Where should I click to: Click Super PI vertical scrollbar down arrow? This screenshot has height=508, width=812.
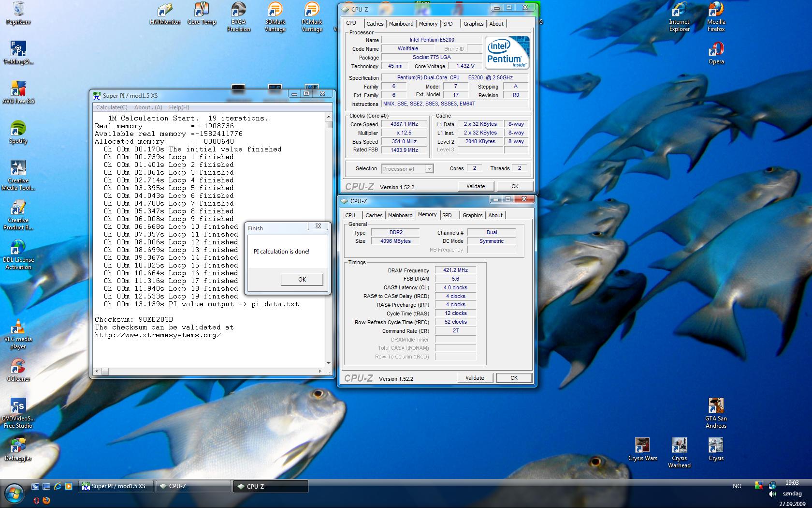tap(329, 363)
